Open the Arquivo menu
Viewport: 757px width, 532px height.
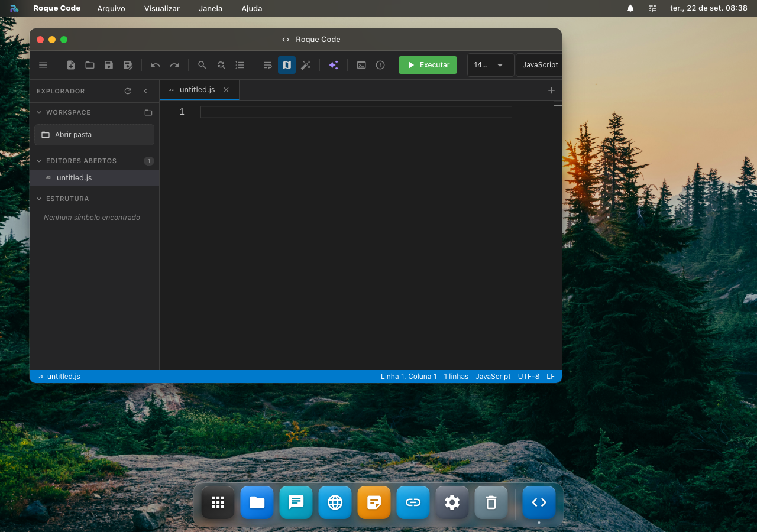click(x=111, y=8)
